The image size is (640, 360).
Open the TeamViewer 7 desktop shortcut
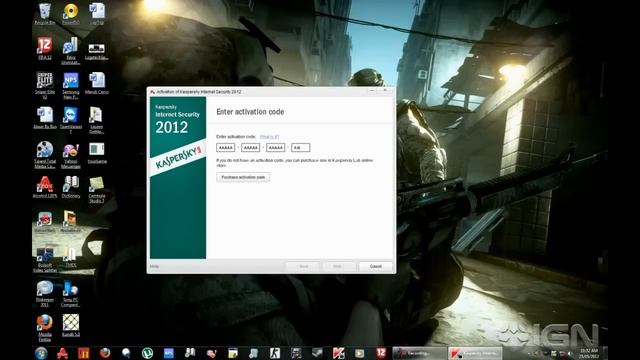click(x=71, y=120)
